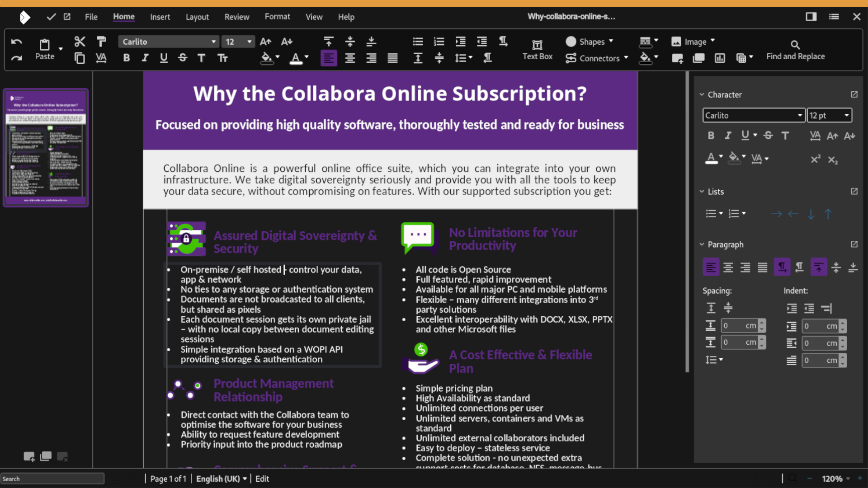Select Center alignment in the toolbar
Image resolution: width=868 pixels, height=488 pixels.
(350, 58)
